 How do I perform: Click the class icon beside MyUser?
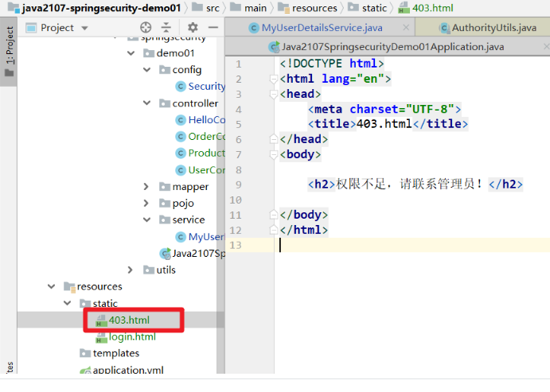click(x=181, y=237)
